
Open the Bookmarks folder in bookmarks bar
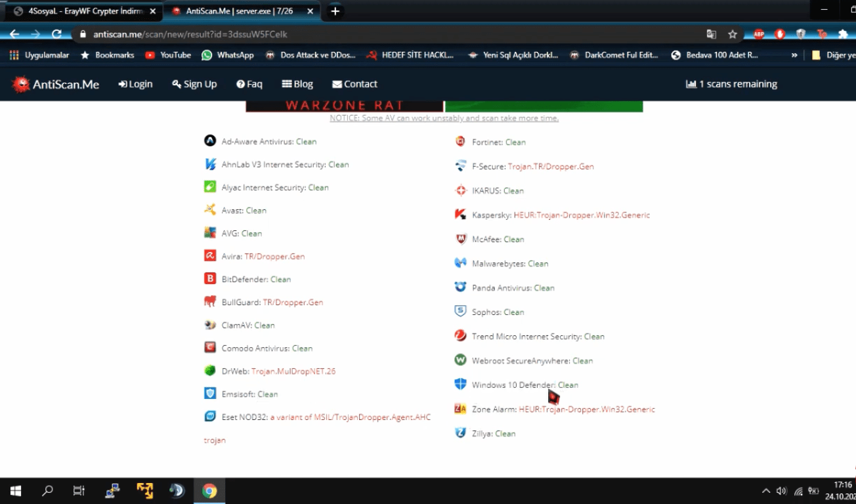(x=107, y=55)
